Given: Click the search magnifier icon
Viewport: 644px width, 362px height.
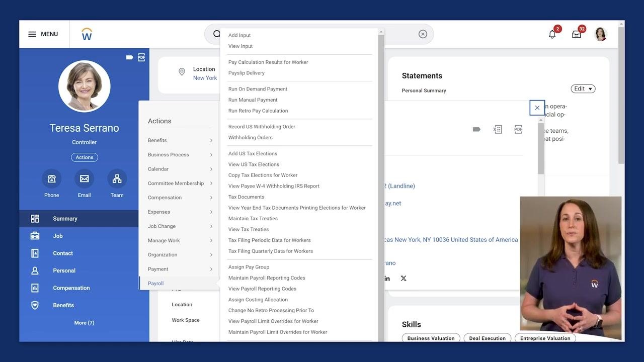Looking at the screenshot, I should coord(217,34).
